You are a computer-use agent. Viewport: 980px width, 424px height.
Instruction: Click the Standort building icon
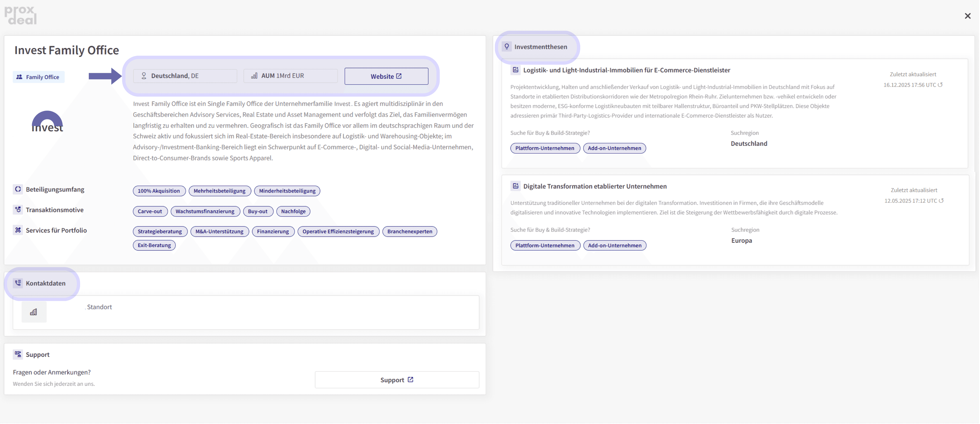[x=34, y=312]
